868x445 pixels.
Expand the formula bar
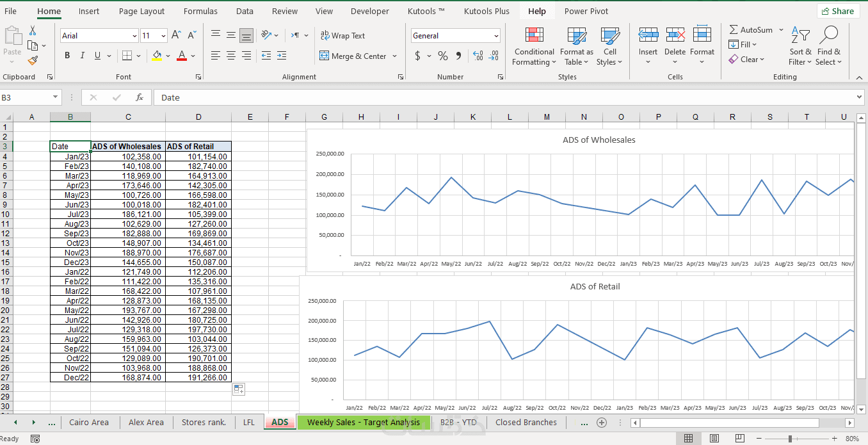tap(859, 97)
